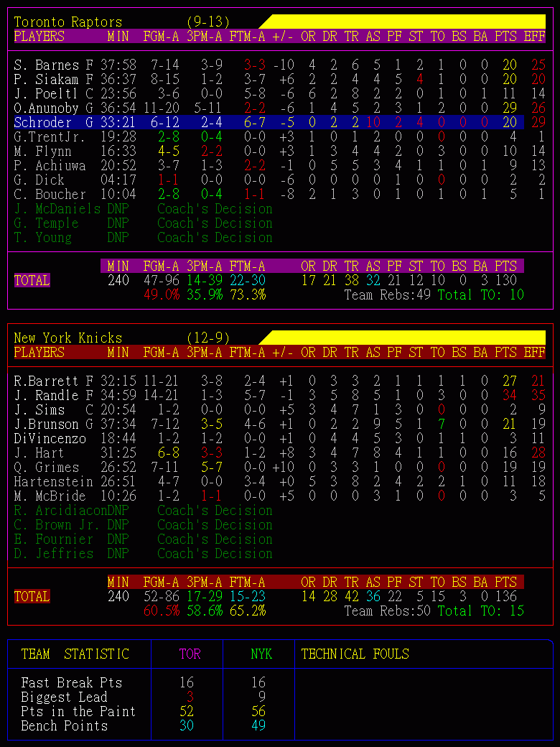Select Pts in the Paint row label
The width and height of the screenshot is (560, 747).
78,711
